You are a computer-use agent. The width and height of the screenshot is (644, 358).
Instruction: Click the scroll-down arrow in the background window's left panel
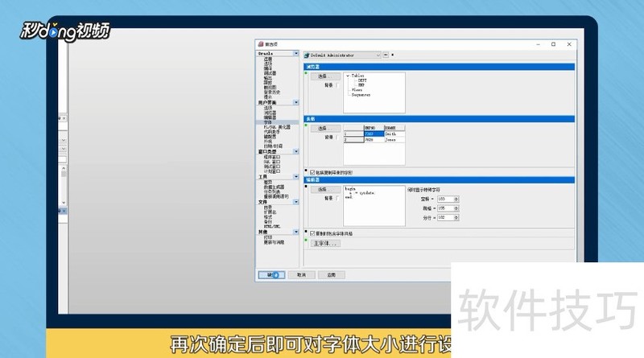[64, 203]
